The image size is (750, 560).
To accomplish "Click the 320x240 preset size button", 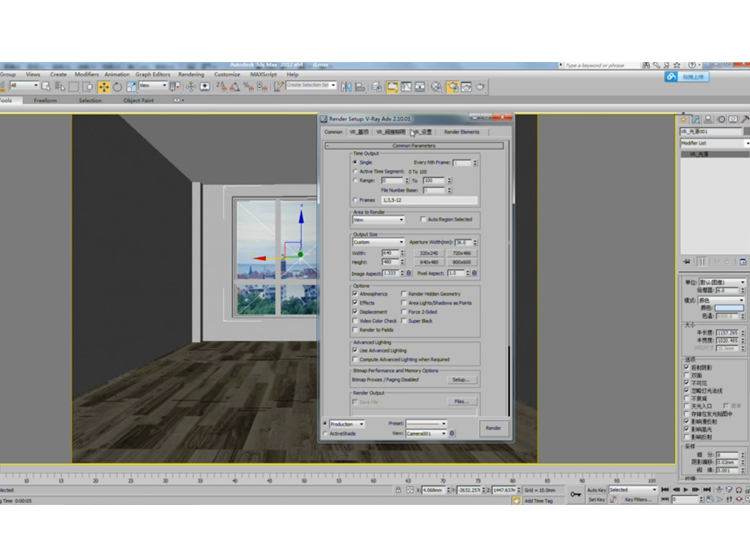I will tap(429, 253).
